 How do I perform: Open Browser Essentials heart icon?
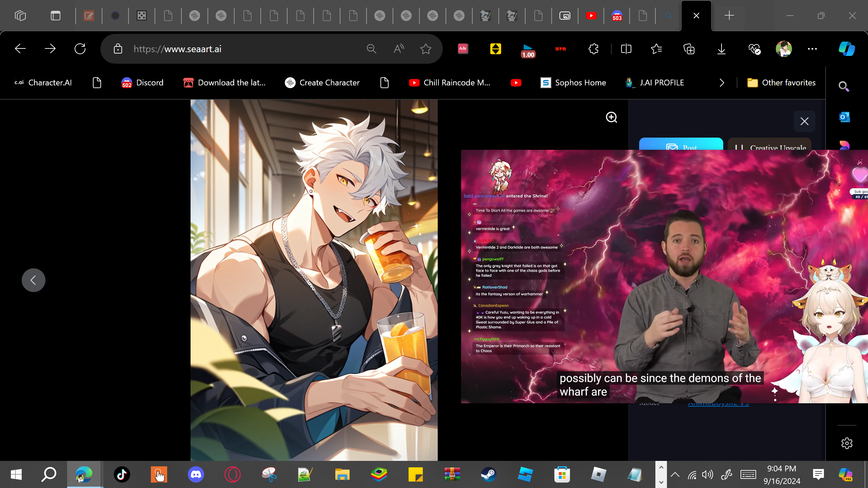[x=754, y=49]
